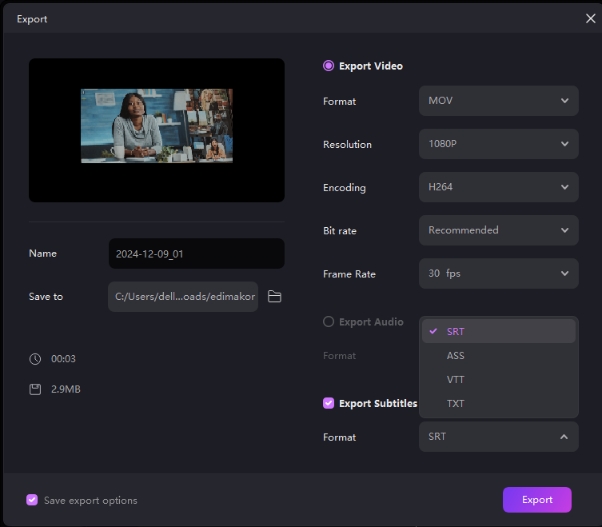Open the H264 Encoding dropdown

click(x=498, y=187)
